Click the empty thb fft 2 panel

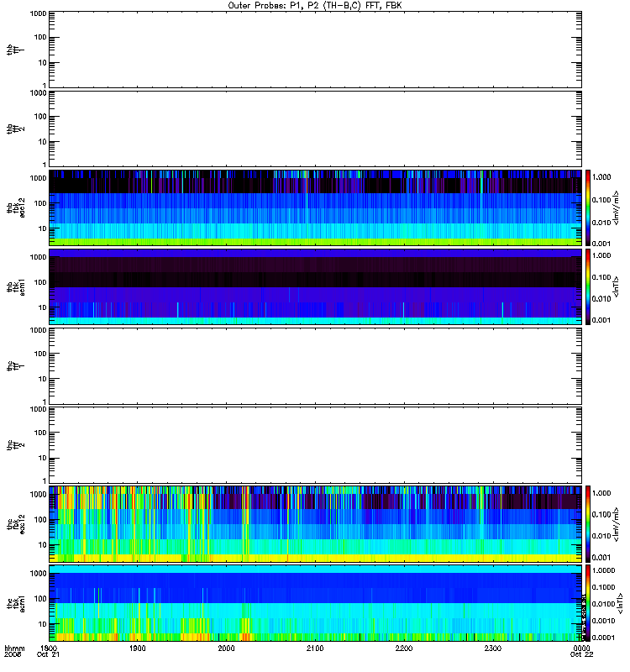tap(315, 129)
